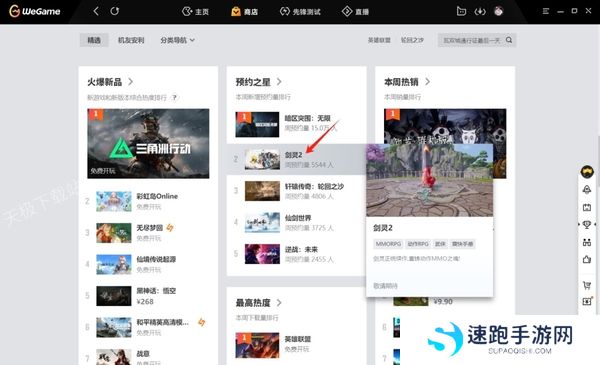Open 逆战：未来 reservation entry
This screenshot has width=600, height=365.
[x=296, y=254]
